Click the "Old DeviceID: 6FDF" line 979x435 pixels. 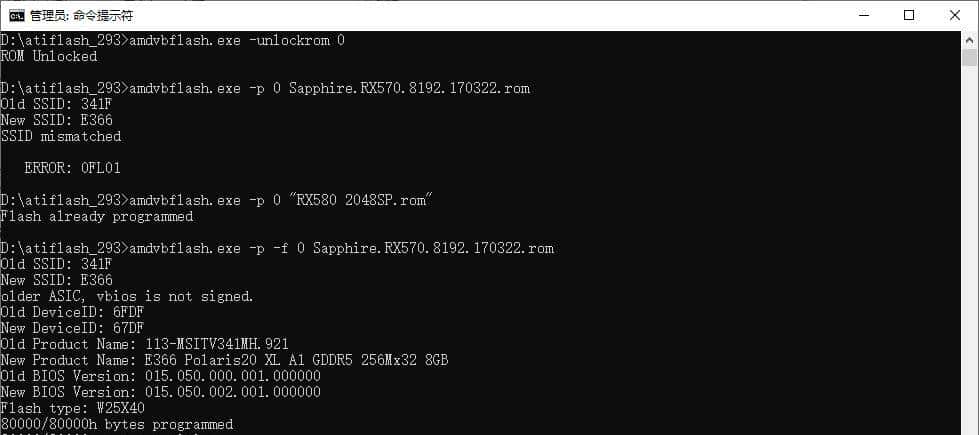coord(73,312)
